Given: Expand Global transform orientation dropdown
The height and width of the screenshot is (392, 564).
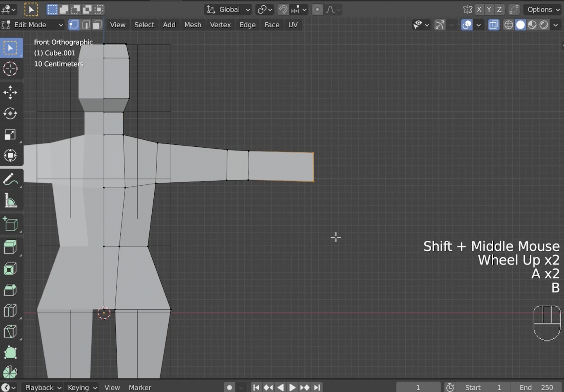Looking at the screenshot, I should coord(229,10).
